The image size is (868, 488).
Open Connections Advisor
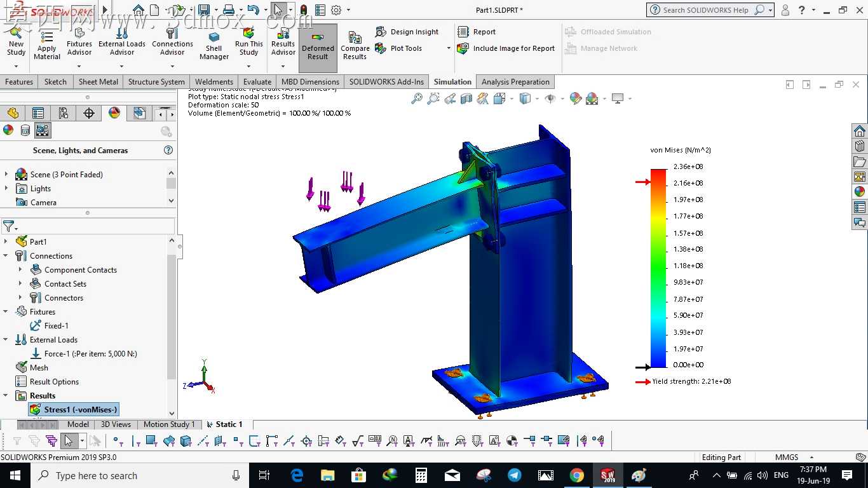pos(172,42)
